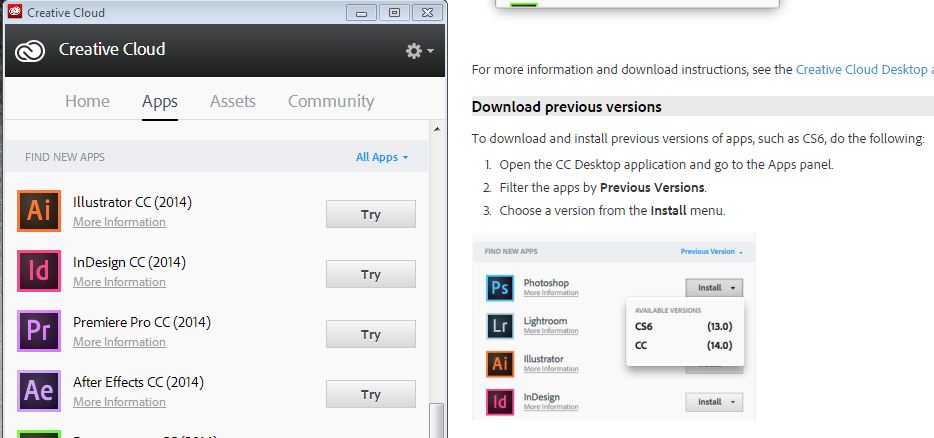This screenshot has height=438, width=934.
Task: Click the Illustrator icon in the web page
Action: (x=500, y=364)
